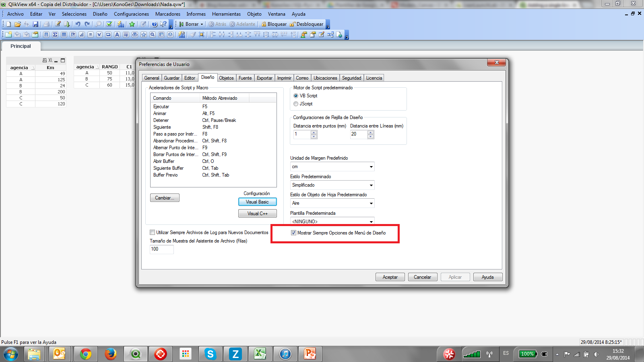This screenshot has height=362, width=644.
Task: Click the Ayuda button in dialog
Action: click(x=488, y=277)
